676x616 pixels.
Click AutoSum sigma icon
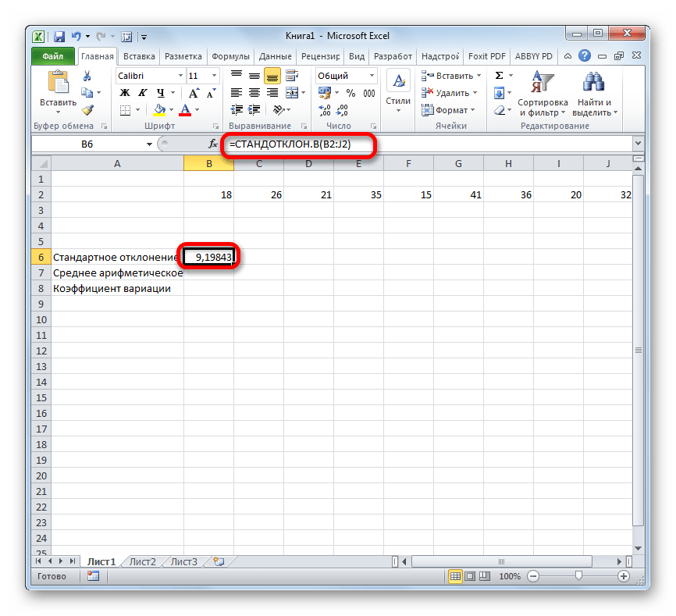click(500, 76)
